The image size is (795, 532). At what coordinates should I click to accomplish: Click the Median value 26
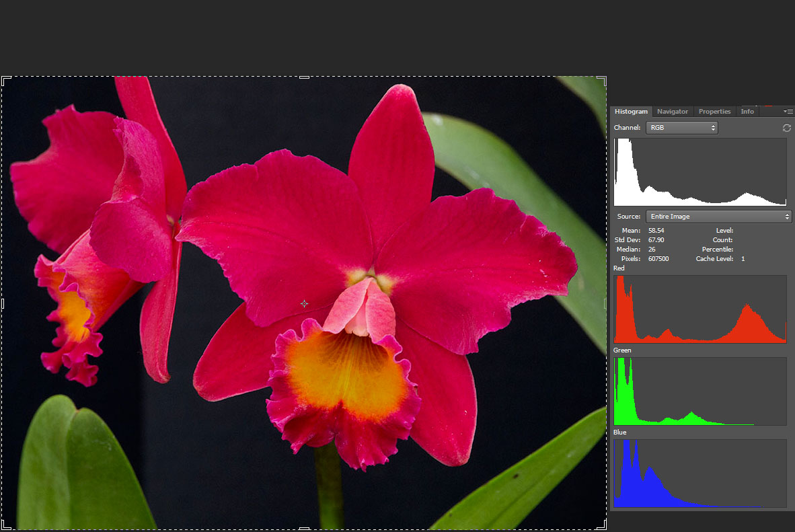(x=652, y=250)
